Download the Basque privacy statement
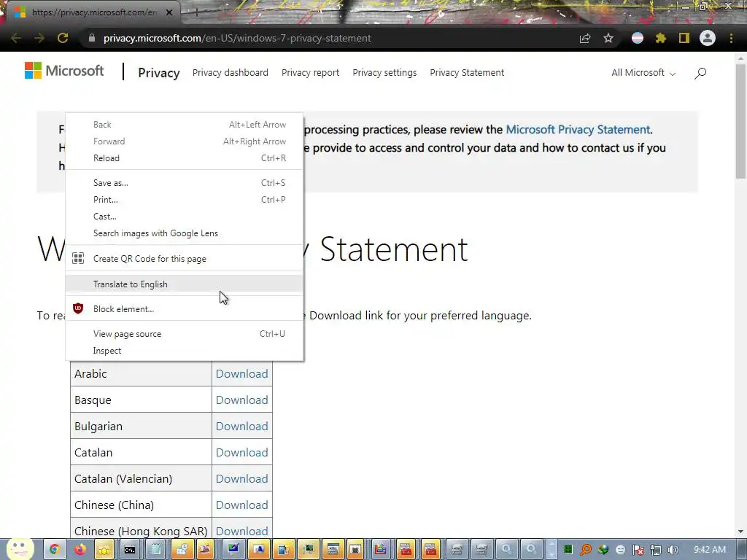 tap(242, 400)
